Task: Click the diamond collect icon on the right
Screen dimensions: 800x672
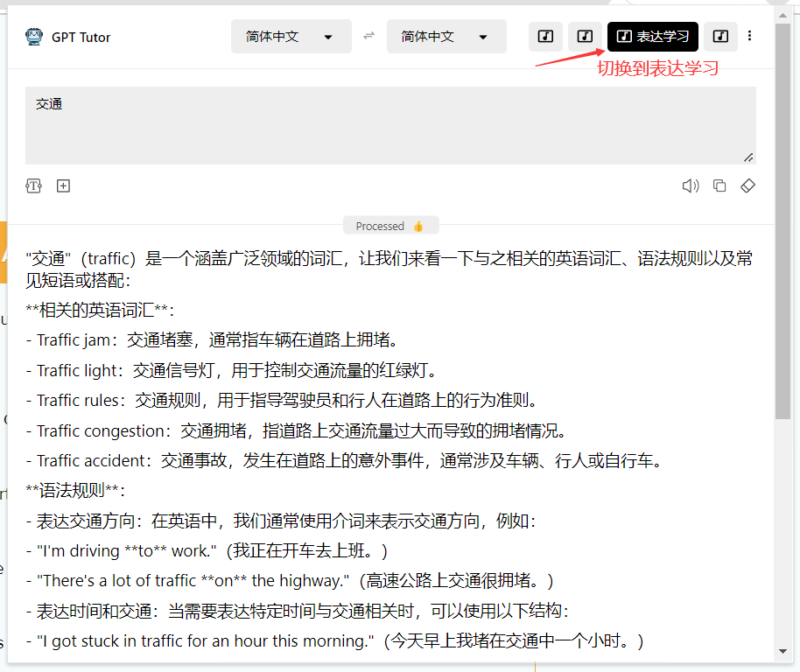Action: pos(748,185)
